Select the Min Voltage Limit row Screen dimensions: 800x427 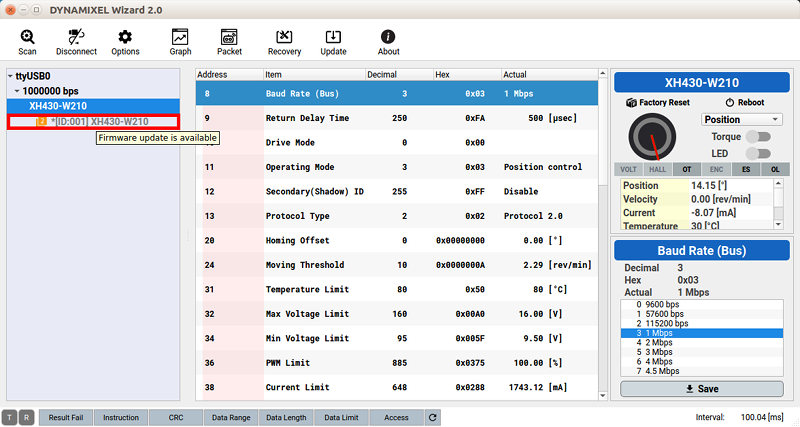(396, 338)
